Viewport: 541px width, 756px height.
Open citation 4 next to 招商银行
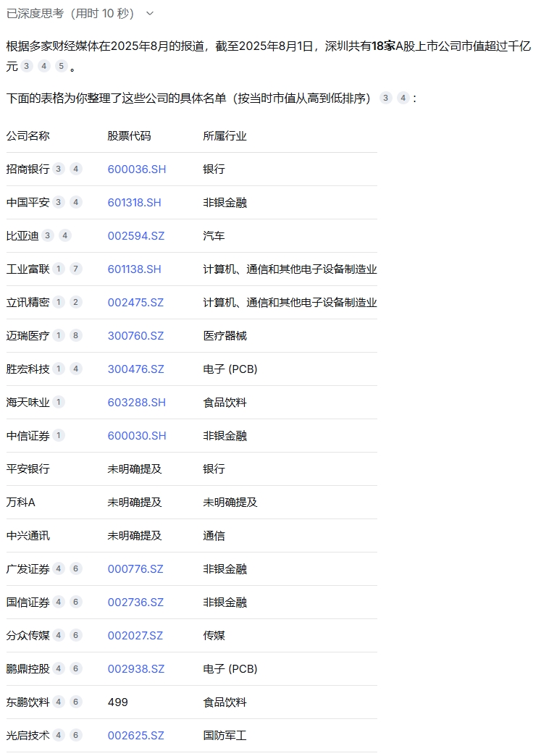76,169
